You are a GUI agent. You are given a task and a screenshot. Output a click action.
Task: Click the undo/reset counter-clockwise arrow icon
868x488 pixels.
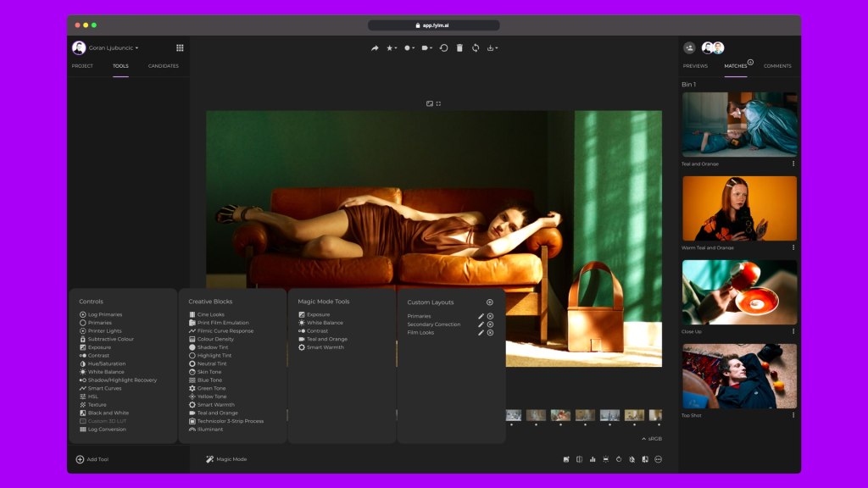(x=443, y=48)
